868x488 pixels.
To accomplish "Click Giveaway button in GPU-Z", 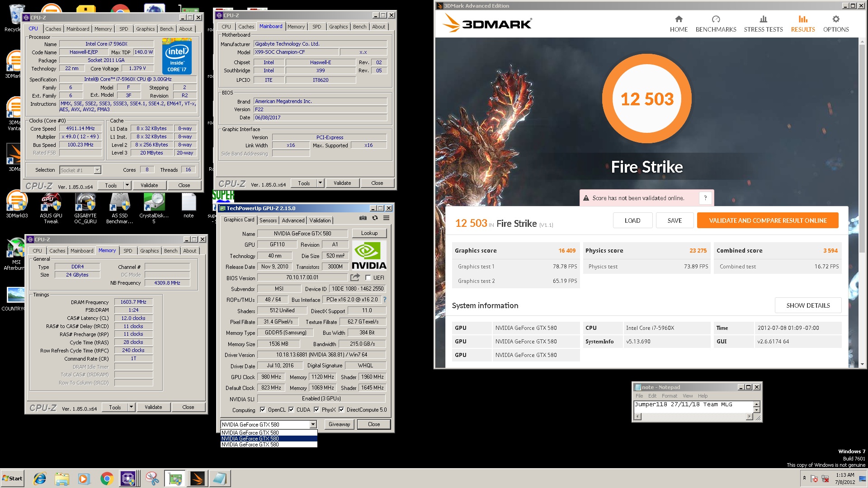I will [x=340, y=424].
